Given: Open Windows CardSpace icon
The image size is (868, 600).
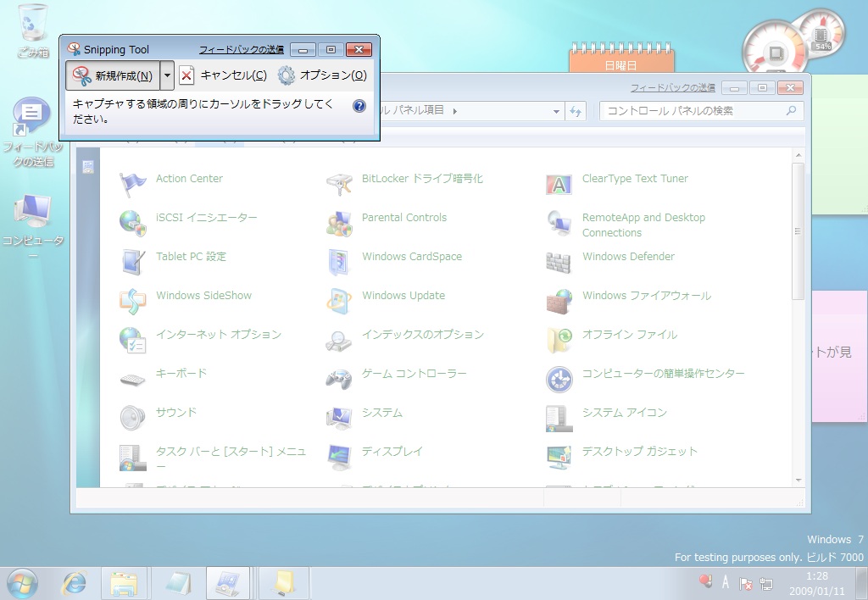Looking at the screenshot, I should coord(339,263).
